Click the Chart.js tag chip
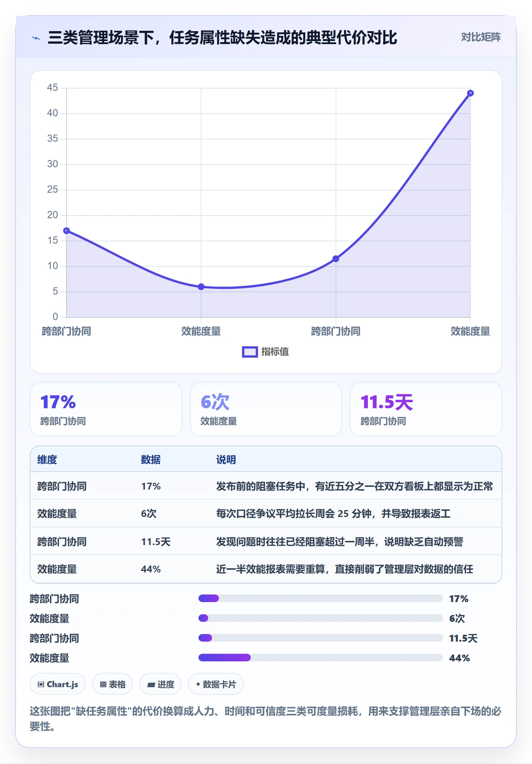532x764 pixels. point(58,684)
